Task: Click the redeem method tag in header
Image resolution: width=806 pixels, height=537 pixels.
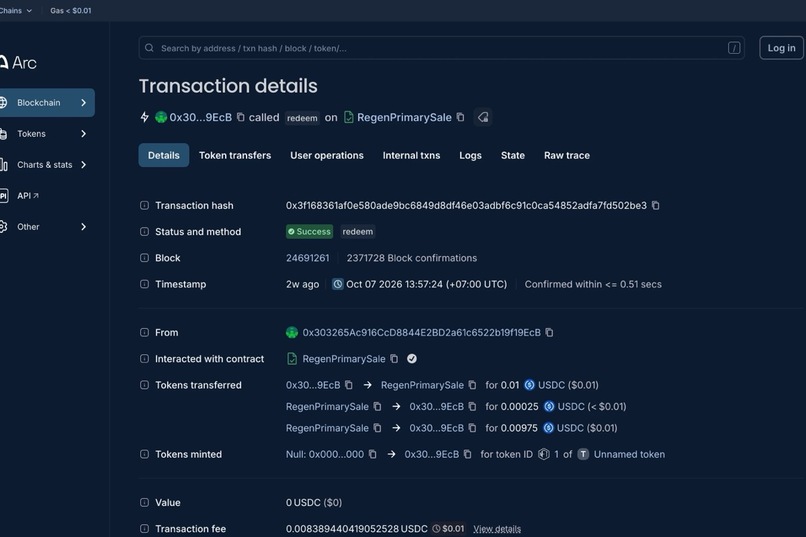Action: (302, 118)
